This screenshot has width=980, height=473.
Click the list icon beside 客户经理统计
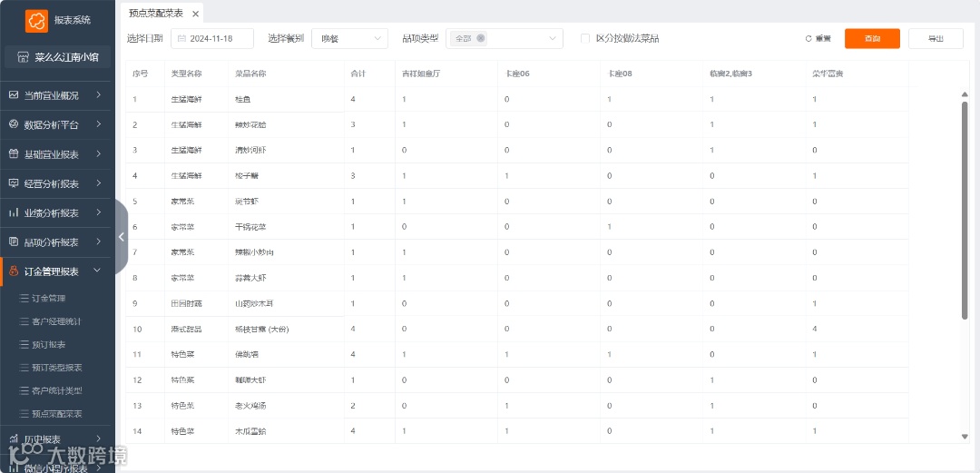pyautogui.click(x=24, y=321)
